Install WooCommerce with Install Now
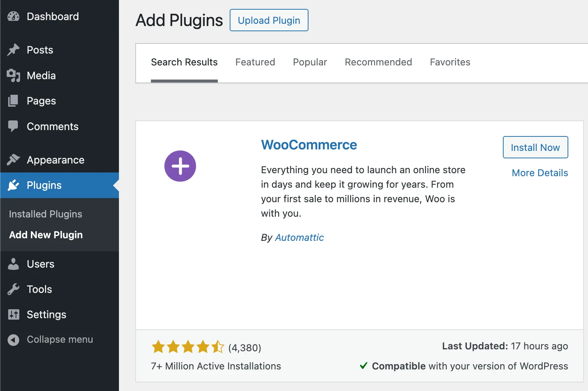This screenshot has height=391, width=588. tap(535, 147)
